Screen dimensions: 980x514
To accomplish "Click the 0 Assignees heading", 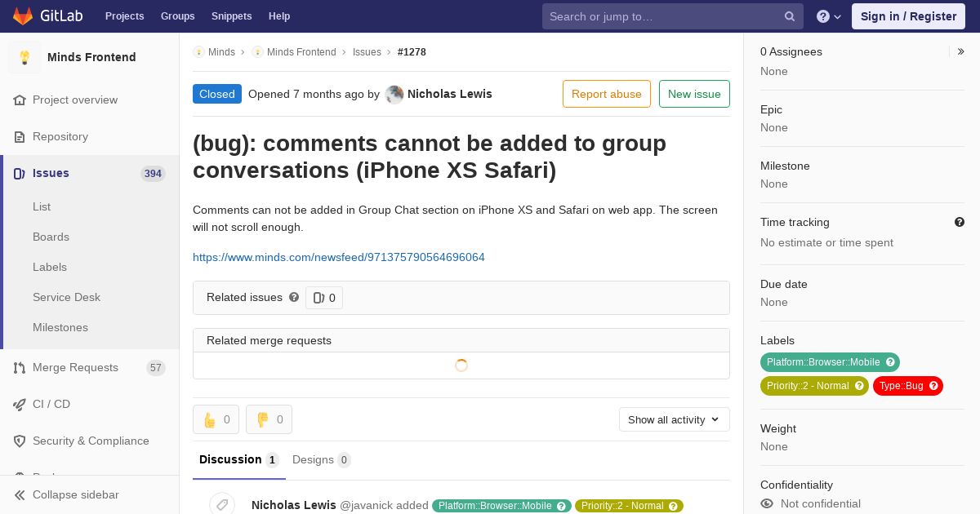I will click(x=791, y=51).
